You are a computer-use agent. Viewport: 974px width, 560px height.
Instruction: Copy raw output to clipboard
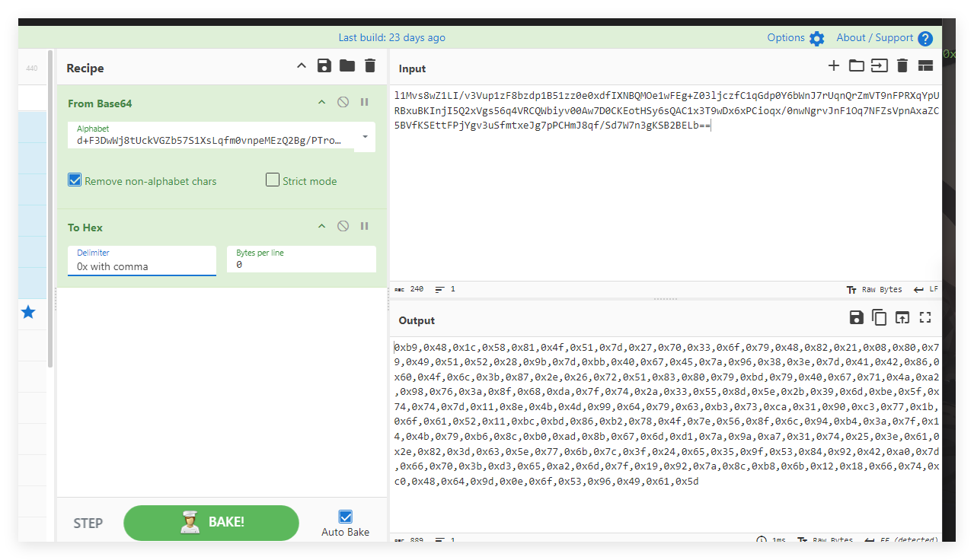coord(880,317)
